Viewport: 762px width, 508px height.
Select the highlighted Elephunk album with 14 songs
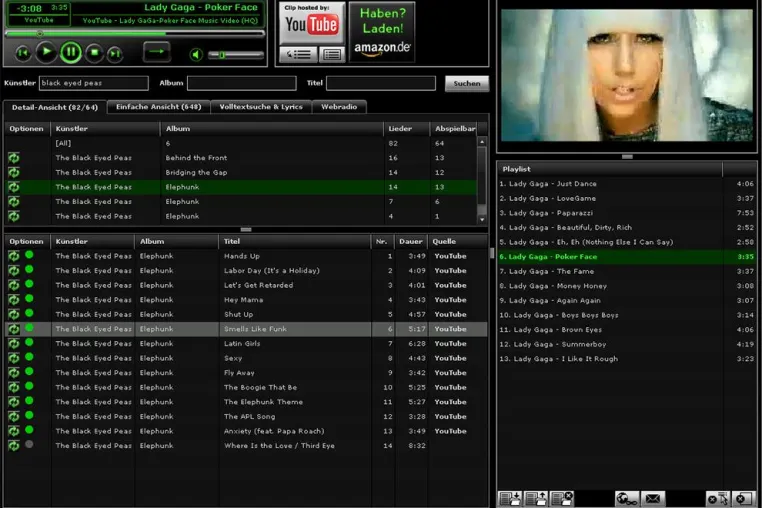(x=241, y=187)
